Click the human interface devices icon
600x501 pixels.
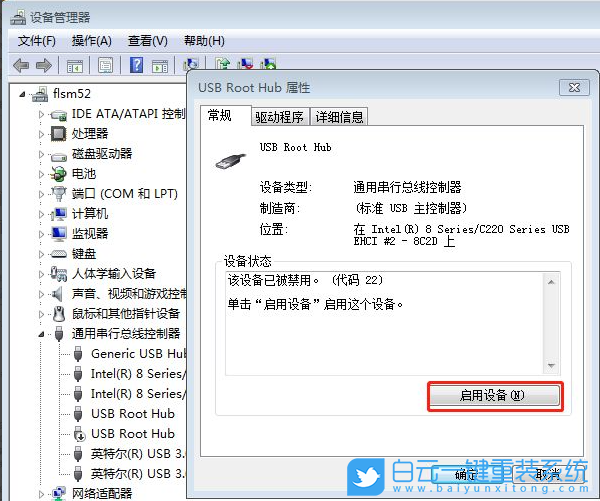[59, 273]
